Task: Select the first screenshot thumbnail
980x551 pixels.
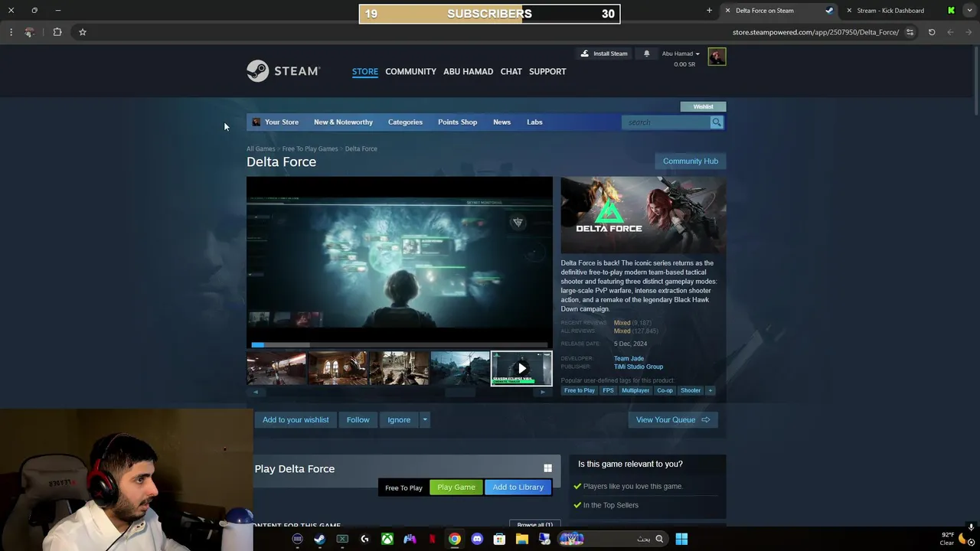Action: click(x=276, y=368)
